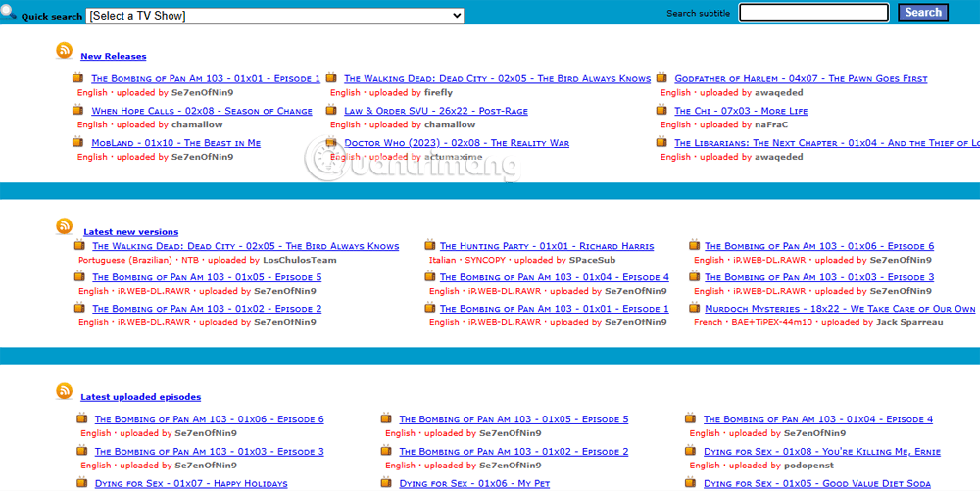The height and width of the screenshot is (491, 980).
Task: Open Dying for Sex 01x08 You're Killing Me, Ernie
Action: [x=822, y=452]
